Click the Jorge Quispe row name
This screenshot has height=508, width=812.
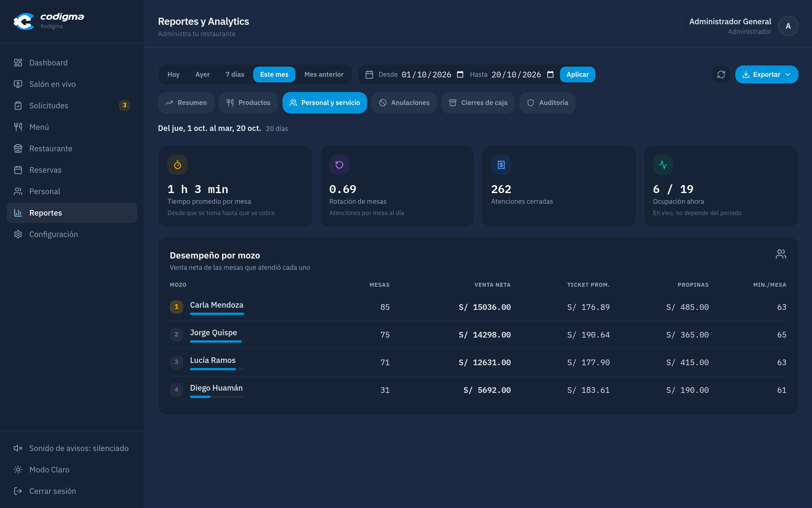(x=213, y=333)
